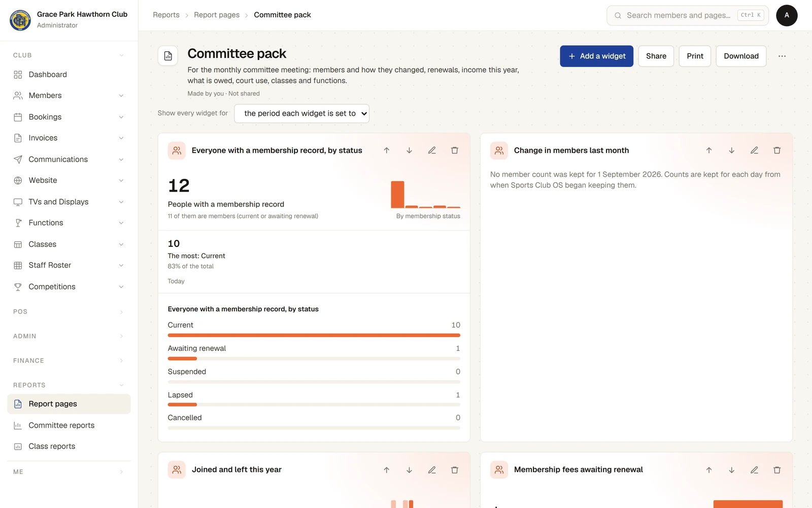Click the Committee pack report page icon
The height and width of the screenshot is (508, 812).
click(x=168, y=56)
